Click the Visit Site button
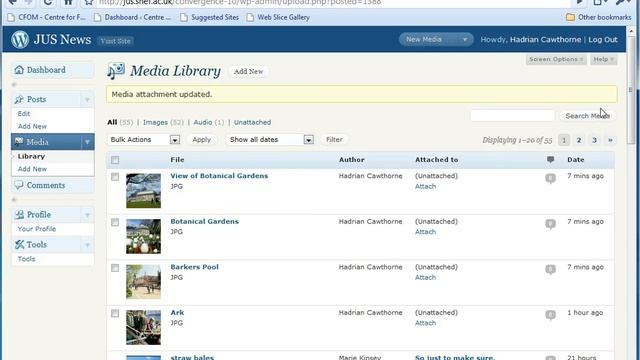Screen dimensions: 640x360 (x=116, y=41)
